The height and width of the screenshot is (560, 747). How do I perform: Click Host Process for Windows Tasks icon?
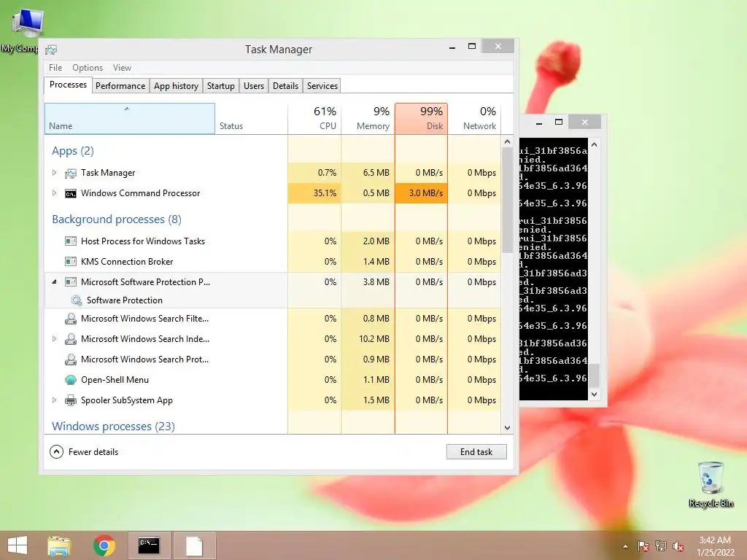click(71, 241)
